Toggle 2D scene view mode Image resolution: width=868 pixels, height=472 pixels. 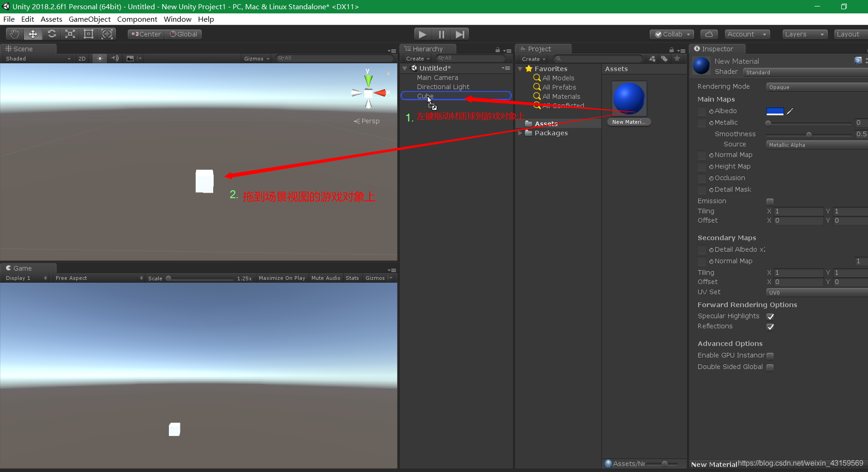point(82,59)
